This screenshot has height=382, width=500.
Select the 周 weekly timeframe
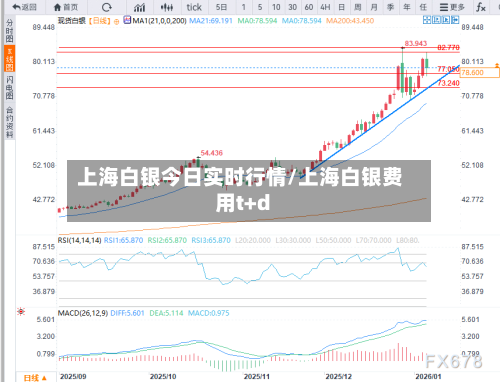(358, 7)
